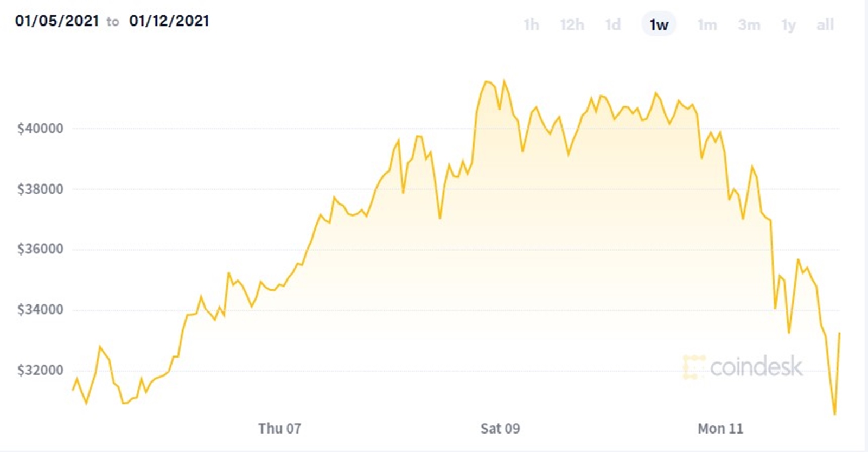
Task: Select the active 1w range button
Action: point(659,24)
